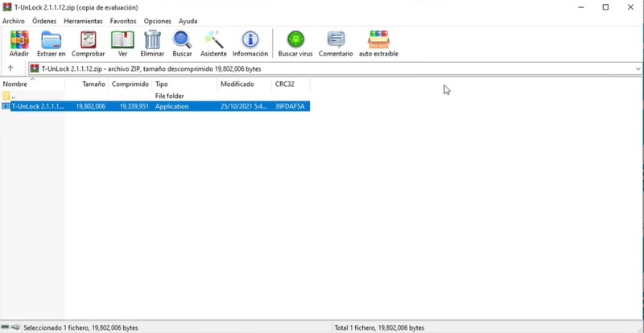Select the T-UnLock 2.1.1.1... file name
This screenshot has width=644, height=333.
[x=38, y=106]
